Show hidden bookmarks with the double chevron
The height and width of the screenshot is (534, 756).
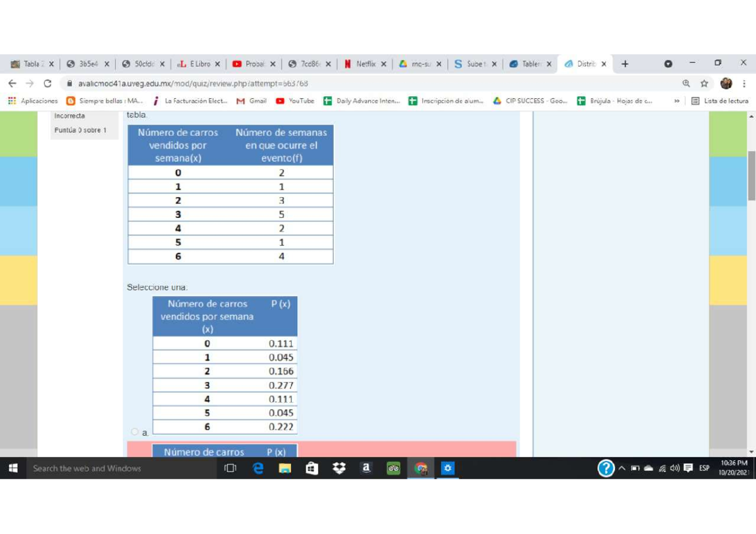[x=677, y=101]
